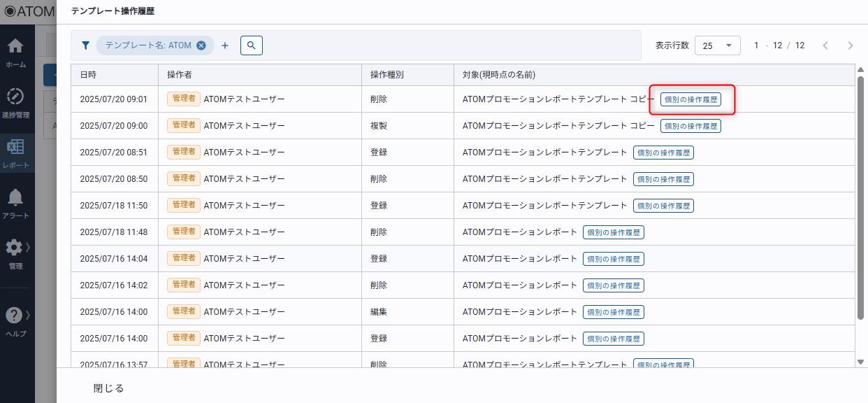Remove the テンプレート名: ATOM filter chip

coord(201,45)
